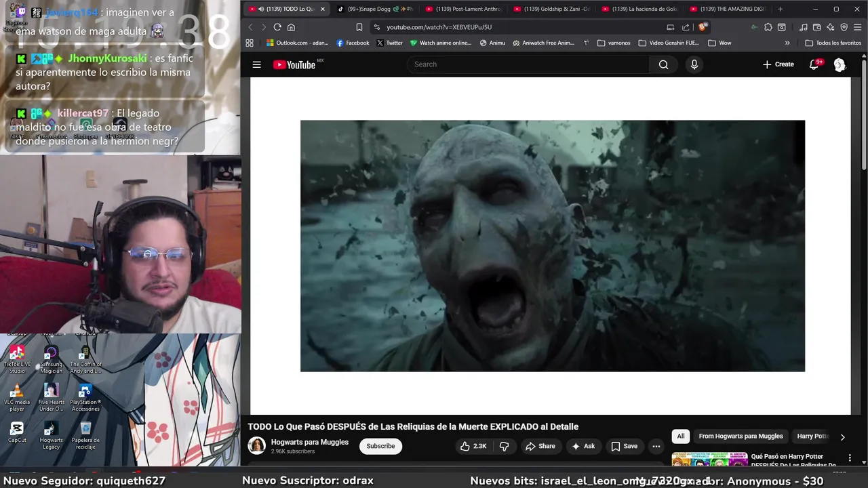Viewport: 868px width, 488px height.
Task: Expand the Wow bookmark folder
Action: click(x=719, y=43)
